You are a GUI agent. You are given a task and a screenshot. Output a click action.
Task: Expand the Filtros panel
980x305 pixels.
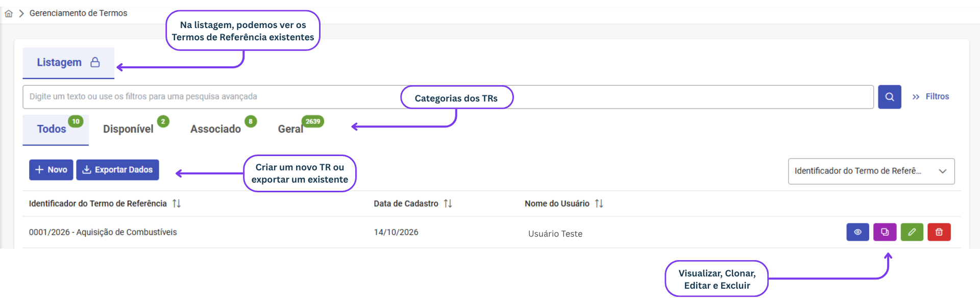tap(930, 96)
